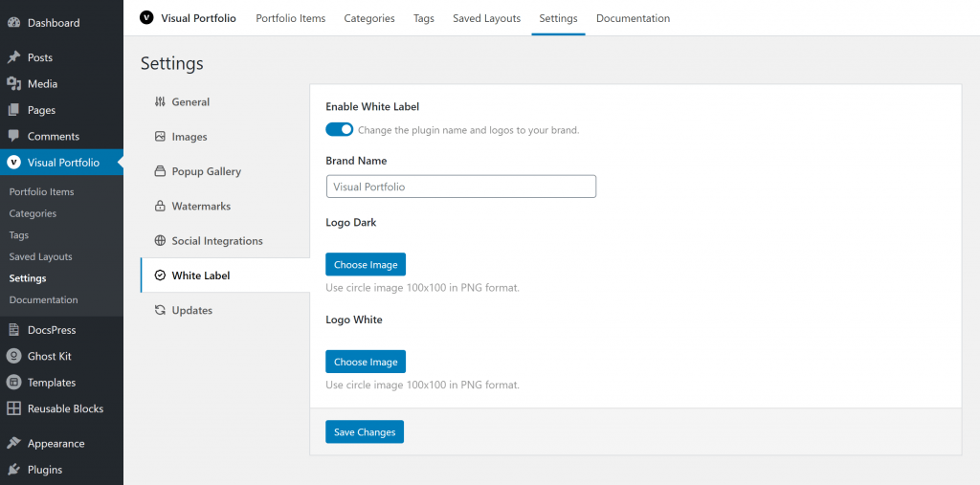Open the Tags top tab
This screenshot has width=980, height=485.
tap(424, 18)
